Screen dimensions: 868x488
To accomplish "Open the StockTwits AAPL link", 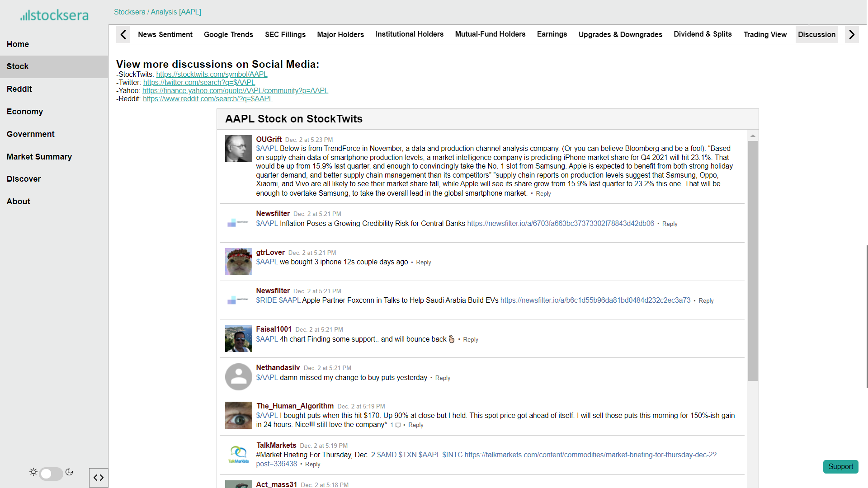I will pyautogui.click(x=212, y=75).
